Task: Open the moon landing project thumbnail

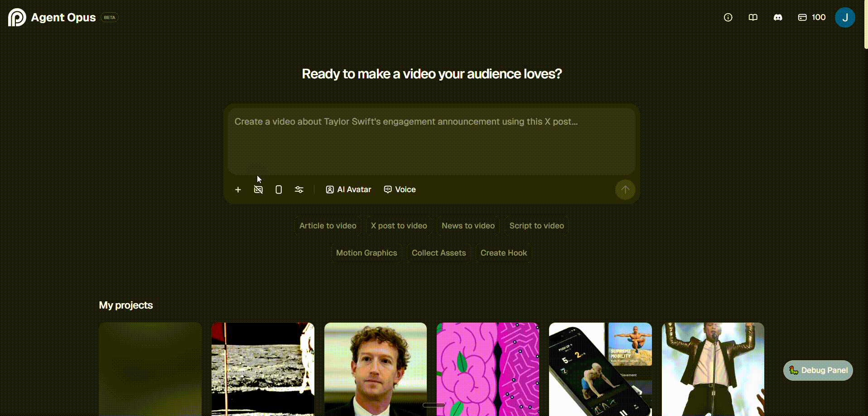Action: [263, 369]
